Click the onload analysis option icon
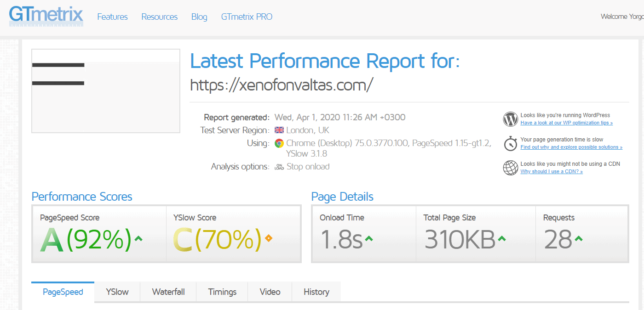 279,167
